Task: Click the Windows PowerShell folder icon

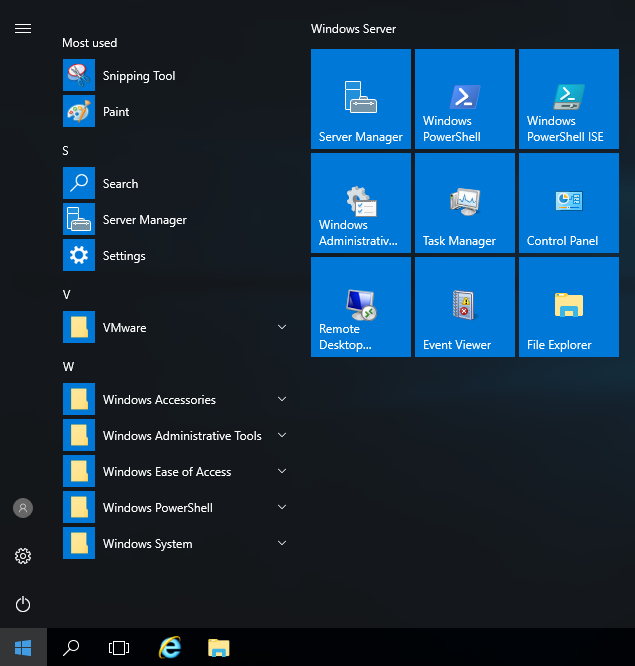Action: [79, 507]
